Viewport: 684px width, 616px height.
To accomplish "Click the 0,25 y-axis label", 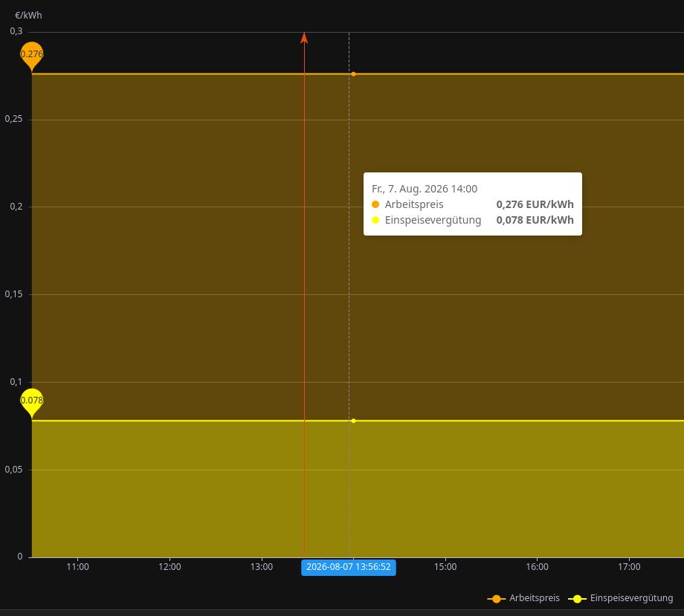I will click(14, 119).
